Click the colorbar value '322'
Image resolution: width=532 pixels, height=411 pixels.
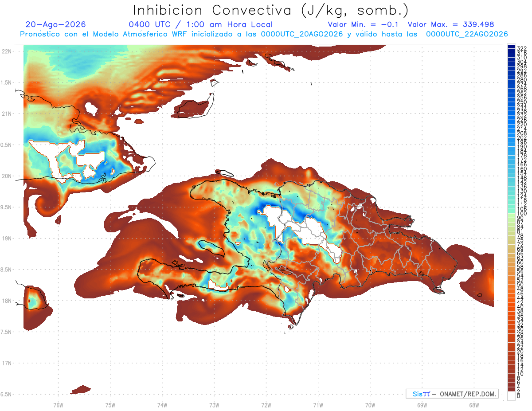coord(522,49)
